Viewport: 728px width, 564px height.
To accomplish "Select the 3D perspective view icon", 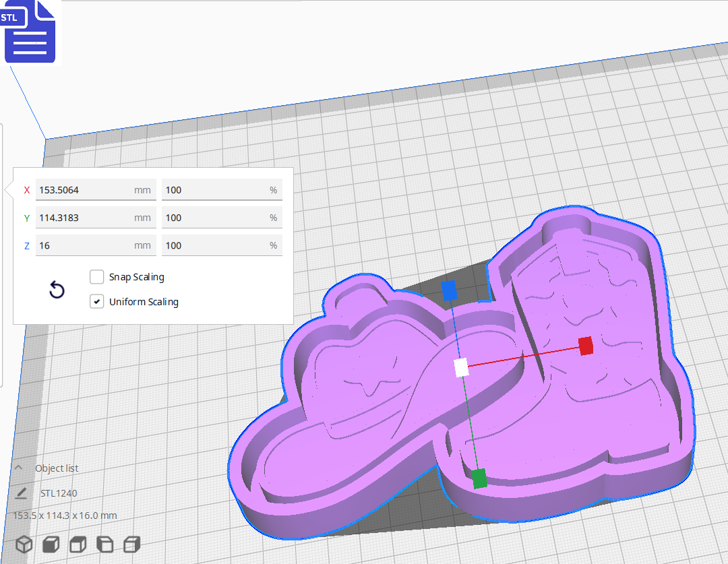I will 24,544.
